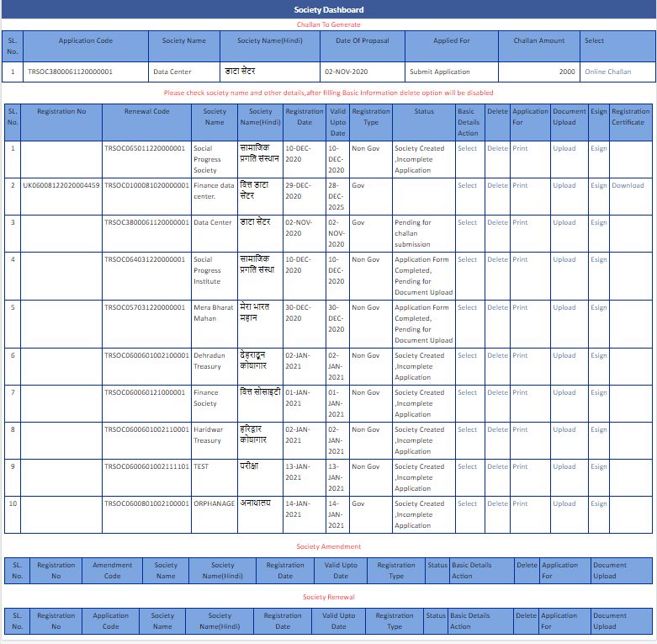Esign the Dehradun Treasury application
Image resolution: width=657 pixels, height=644 pixels.
(599, 355)
